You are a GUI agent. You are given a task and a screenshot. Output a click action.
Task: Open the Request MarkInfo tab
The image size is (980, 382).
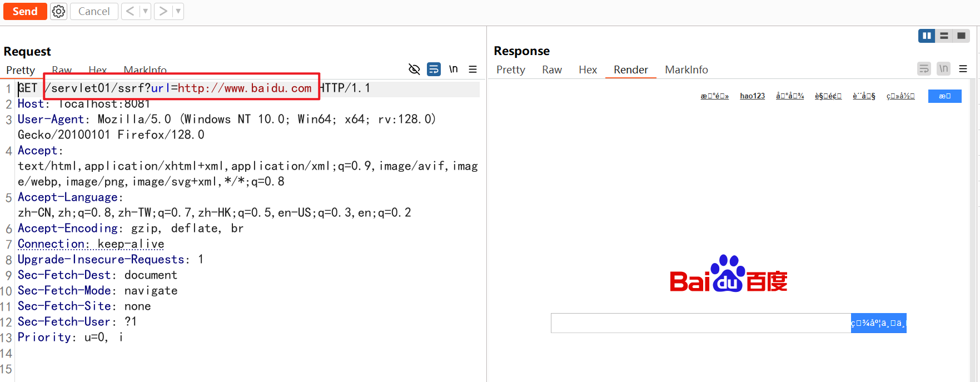145,70
